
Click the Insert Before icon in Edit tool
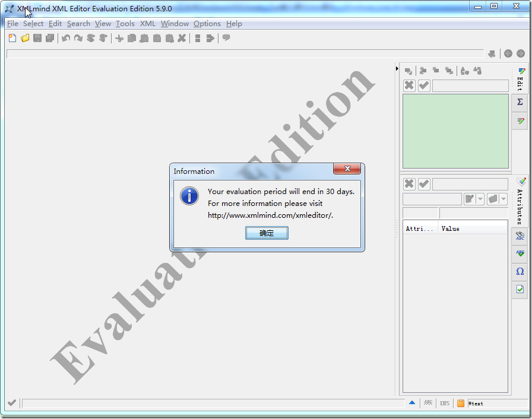pos(423,71)
